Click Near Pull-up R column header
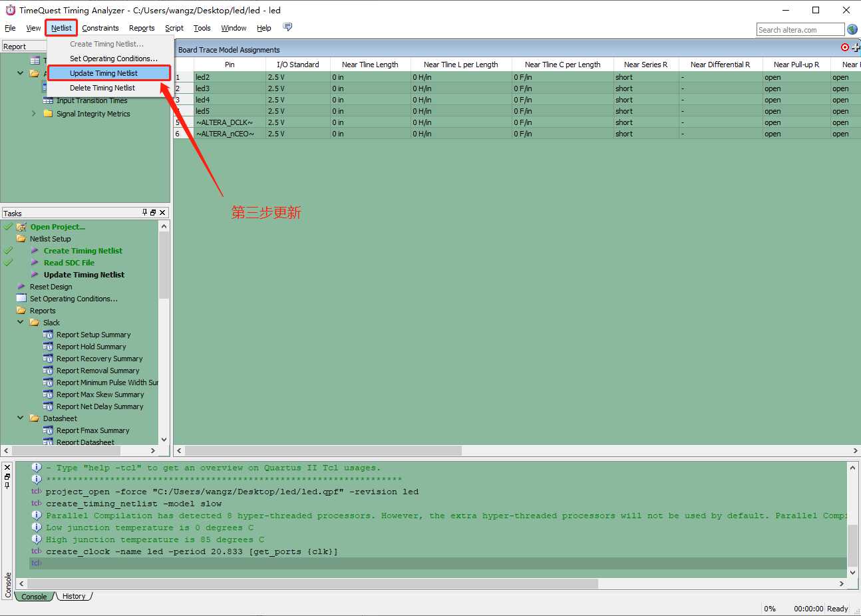This screenshot has height=616, width=861. pos(796,65)
